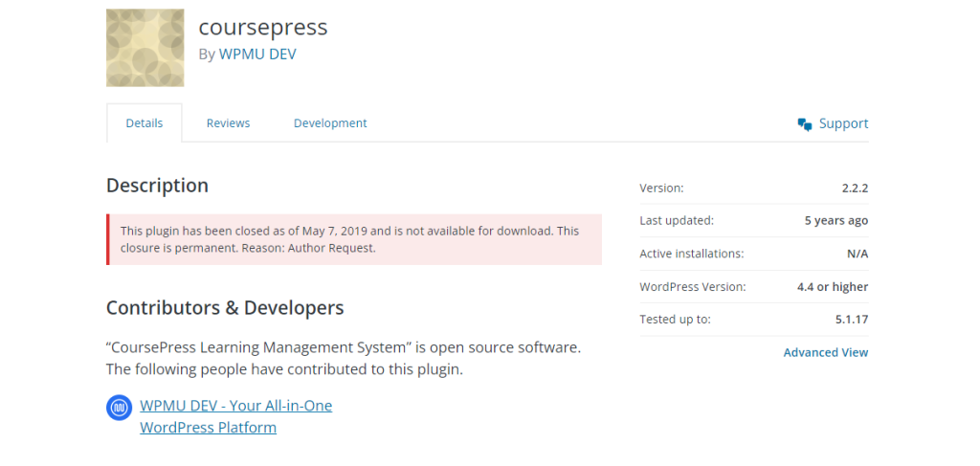This screenshot has width=980, height=466.
Task: Click the Last updated value 5 years ago
Action: pyautogui.click(x=836, y=220)
